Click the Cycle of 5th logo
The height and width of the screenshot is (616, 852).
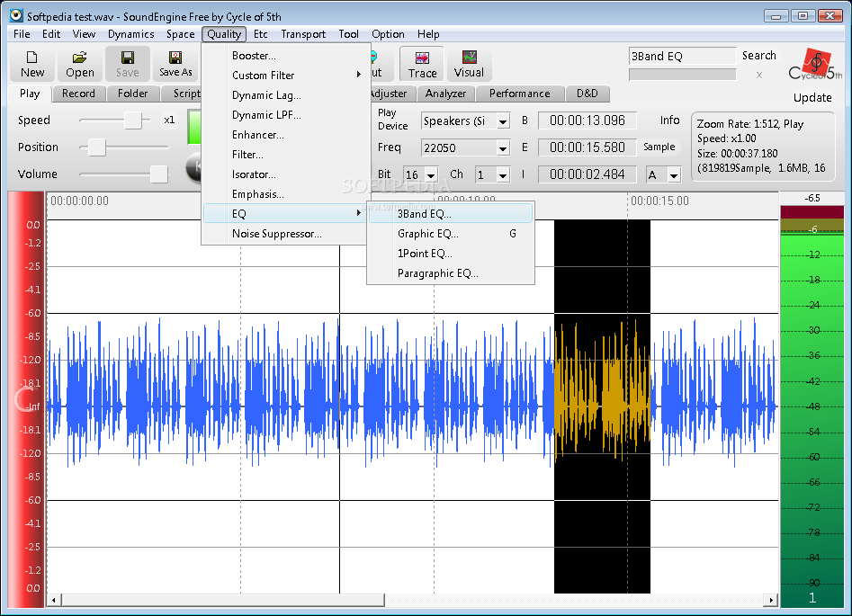click(815, 65)
